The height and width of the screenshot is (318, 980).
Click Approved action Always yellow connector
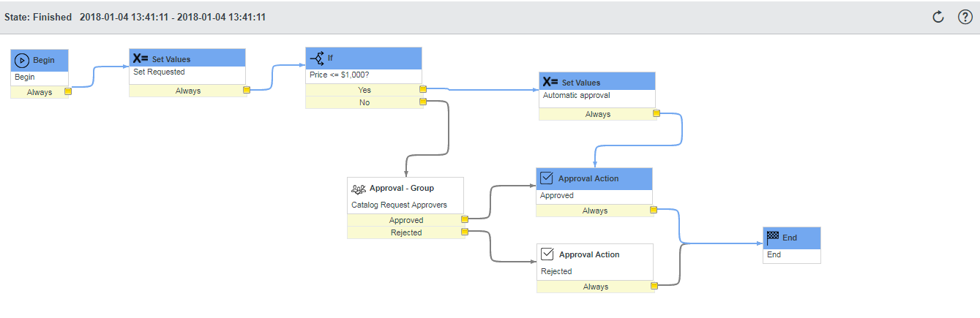(x=653, y=211)
